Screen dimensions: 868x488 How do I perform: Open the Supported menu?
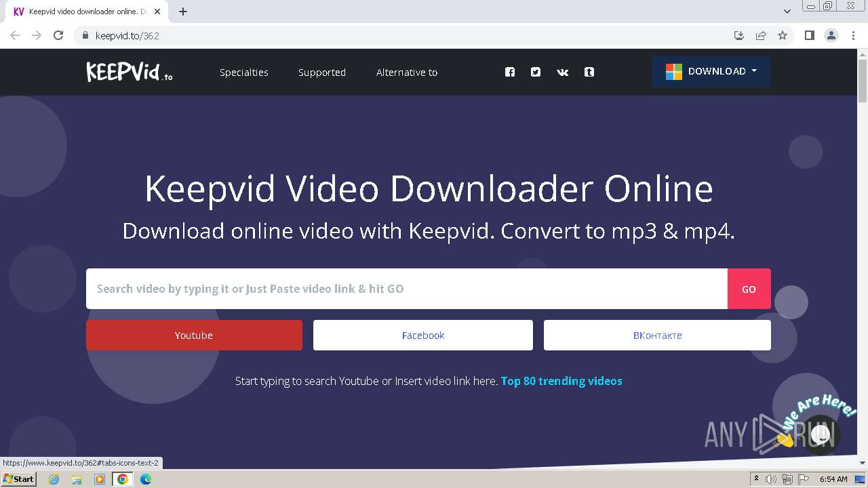322,73
